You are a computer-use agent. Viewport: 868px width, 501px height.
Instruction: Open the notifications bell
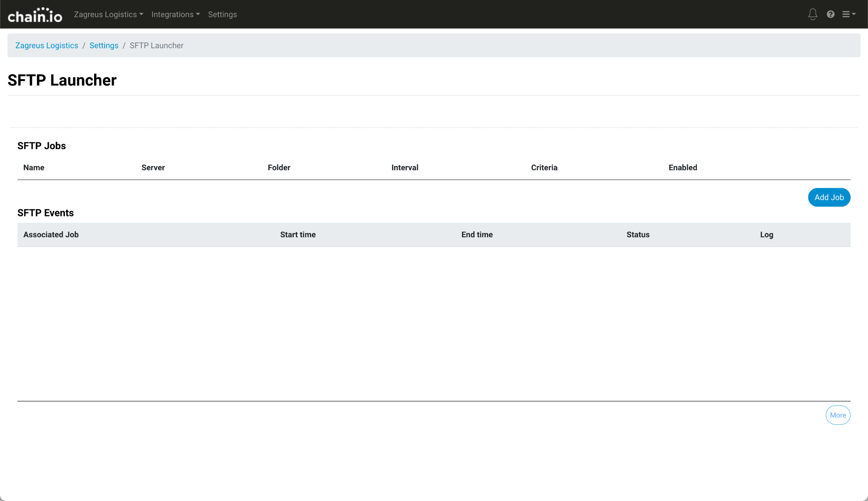click(x=812, y=14)
